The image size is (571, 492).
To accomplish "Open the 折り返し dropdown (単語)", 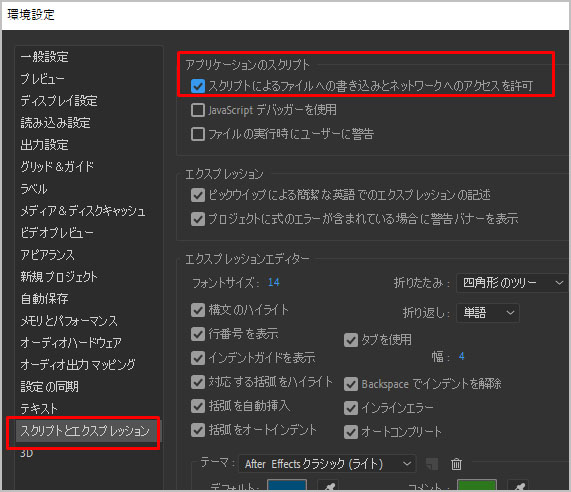I will pyautogui.click(x=488, y=313).
